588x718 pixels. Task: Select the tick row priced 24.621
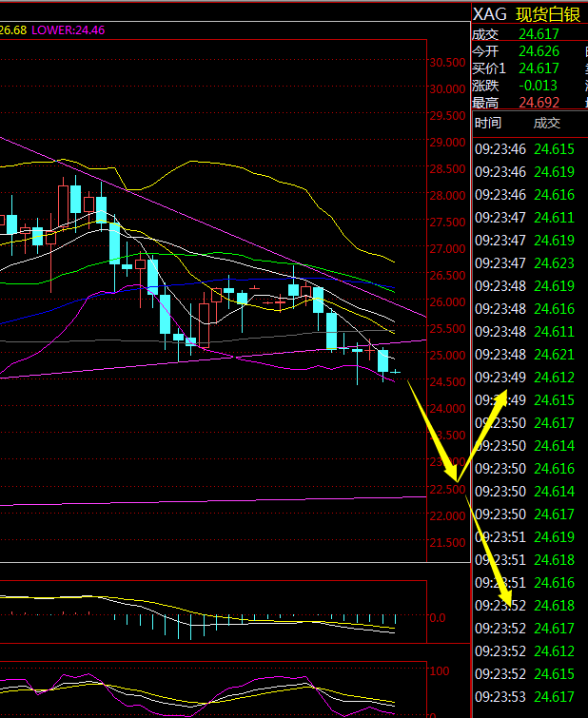click(529, 355)
